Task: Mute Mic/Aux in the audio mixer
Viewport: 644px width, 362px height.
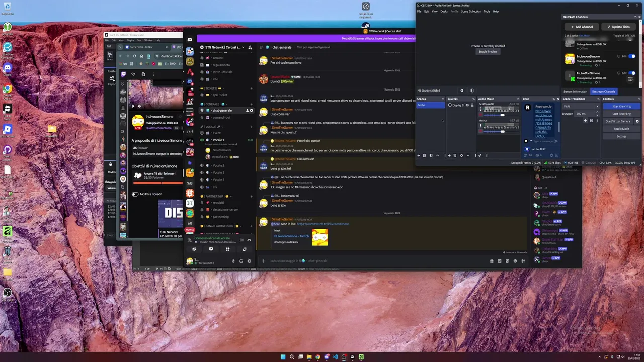Action: click(x=480, y=131)
